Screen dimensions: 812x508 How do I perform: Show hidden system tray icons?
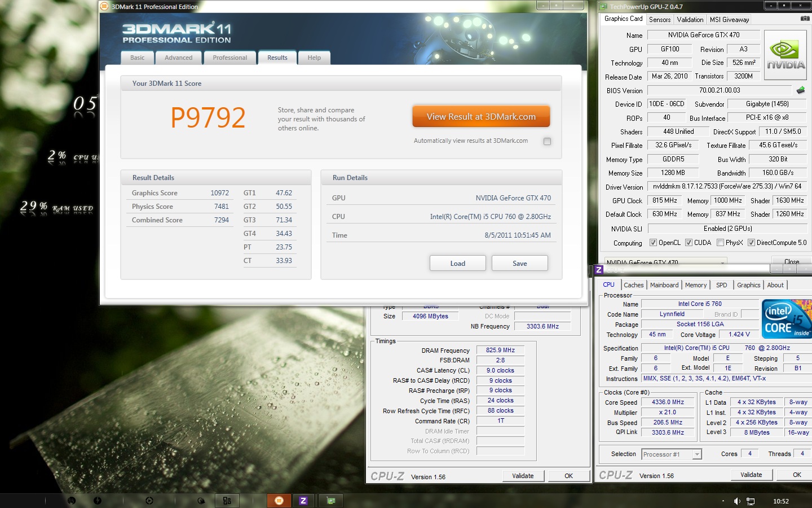click(x=723, y=501)
